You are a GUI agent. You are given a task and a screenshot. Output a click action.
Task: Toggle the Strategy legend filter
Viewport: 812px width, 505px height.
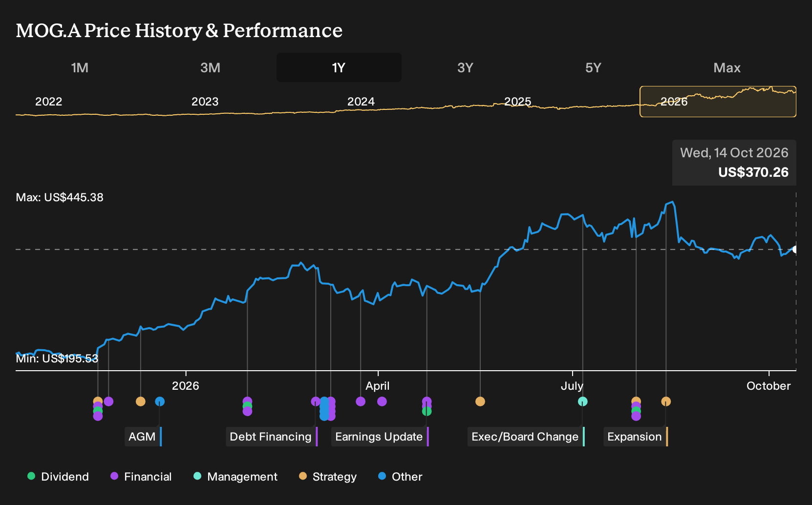click(328, 477)
